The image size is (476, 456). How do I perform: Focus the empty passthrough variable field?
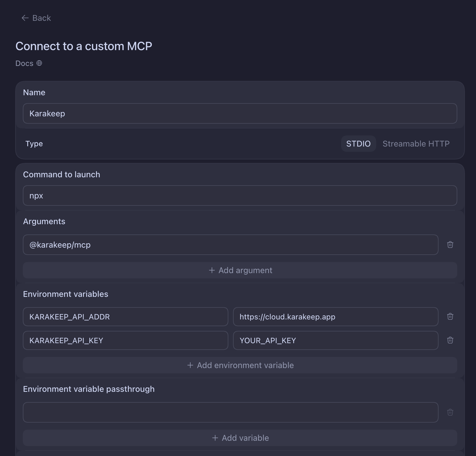231,412
